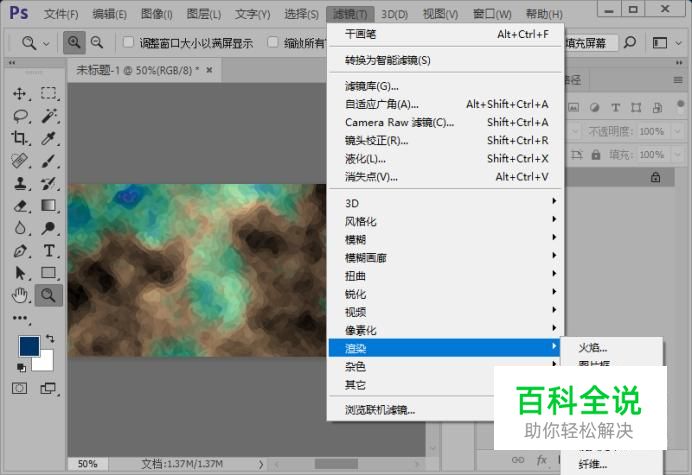Open the status bar info arrow
The image size is (692, 475).
coord(261,464)
